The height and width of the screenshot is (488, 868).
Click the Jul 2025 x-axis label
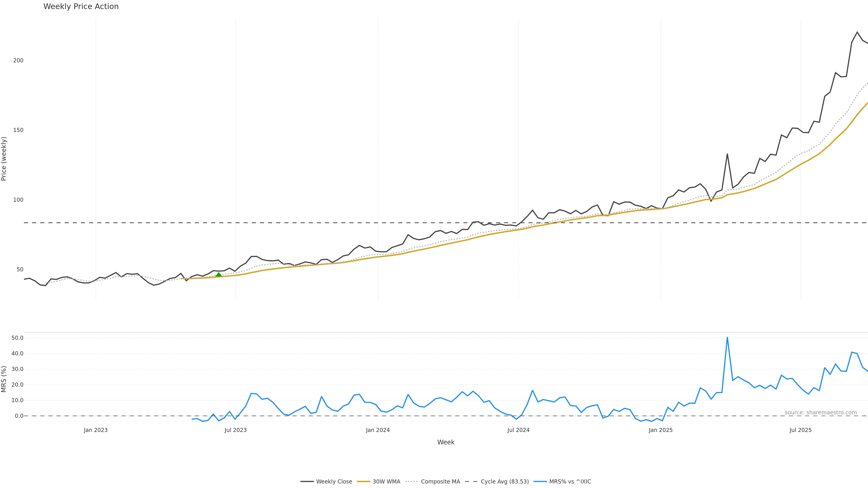click(x=800, y=430)
